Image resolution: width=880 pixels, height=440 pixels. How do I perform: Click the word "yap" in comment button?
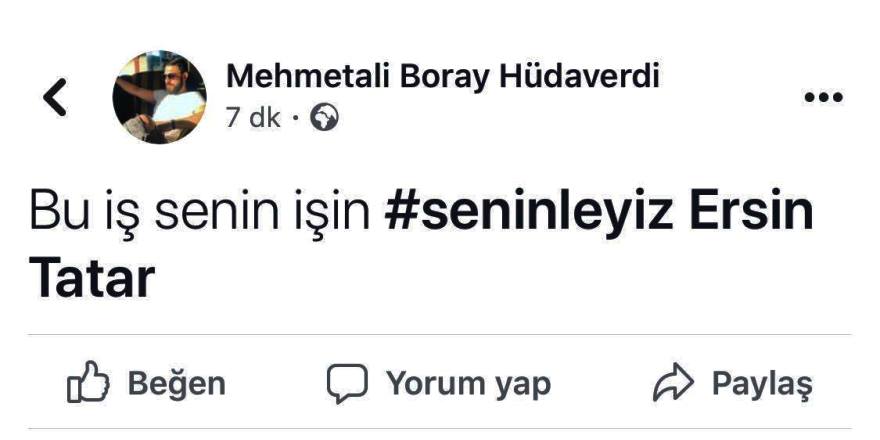tap(524, 385)
